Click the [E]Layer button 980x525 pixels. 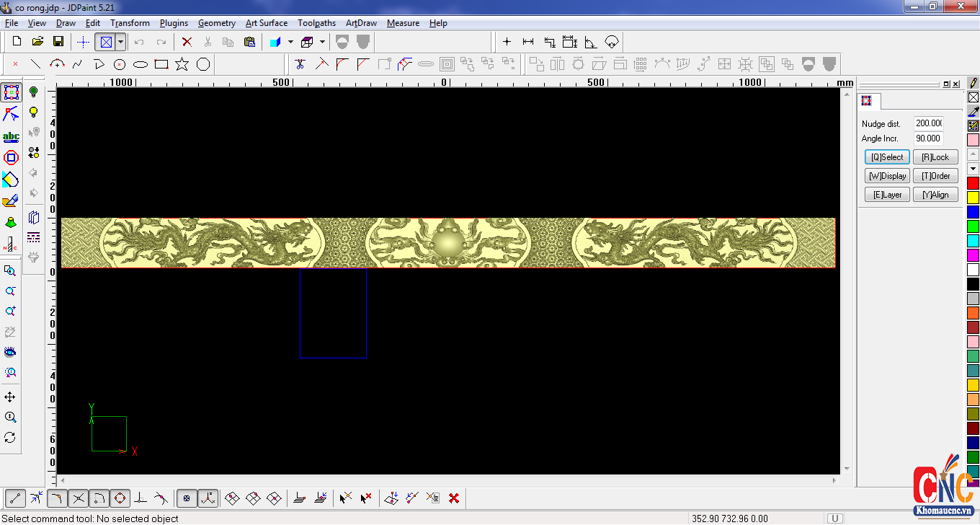tap(887, 195)
